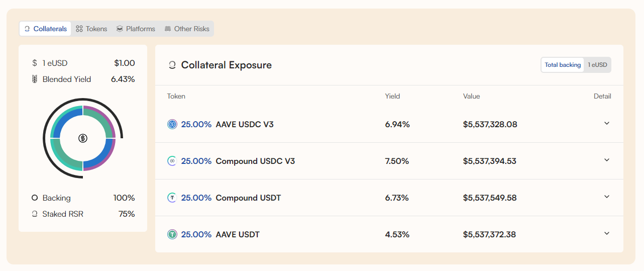Expand AAVE USDT detail chevron
This screenshot has height=271, width=644.
click(607, 233)
